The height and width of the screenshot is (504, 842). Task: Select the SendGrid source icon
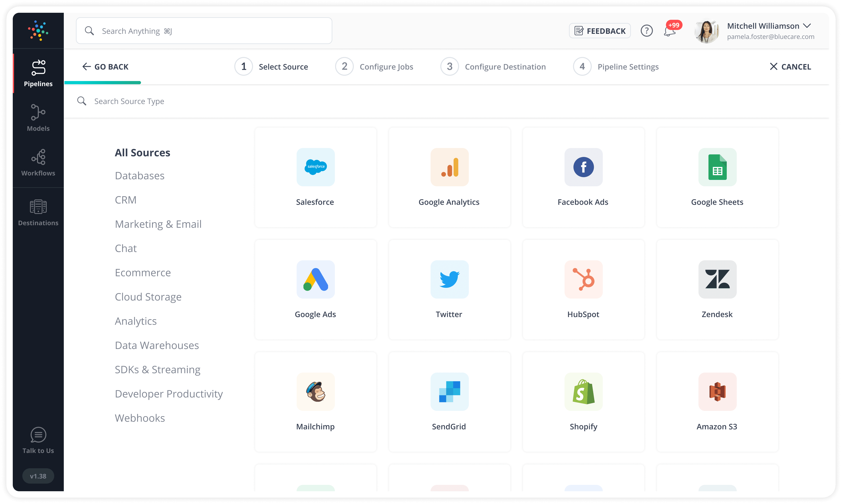449,392
